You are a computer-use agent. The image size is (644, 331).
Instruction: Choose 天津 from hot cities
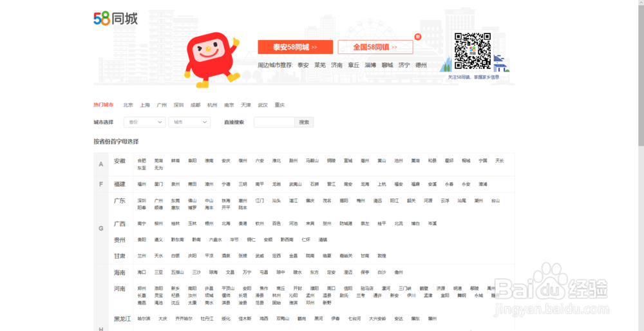(246, 105)
